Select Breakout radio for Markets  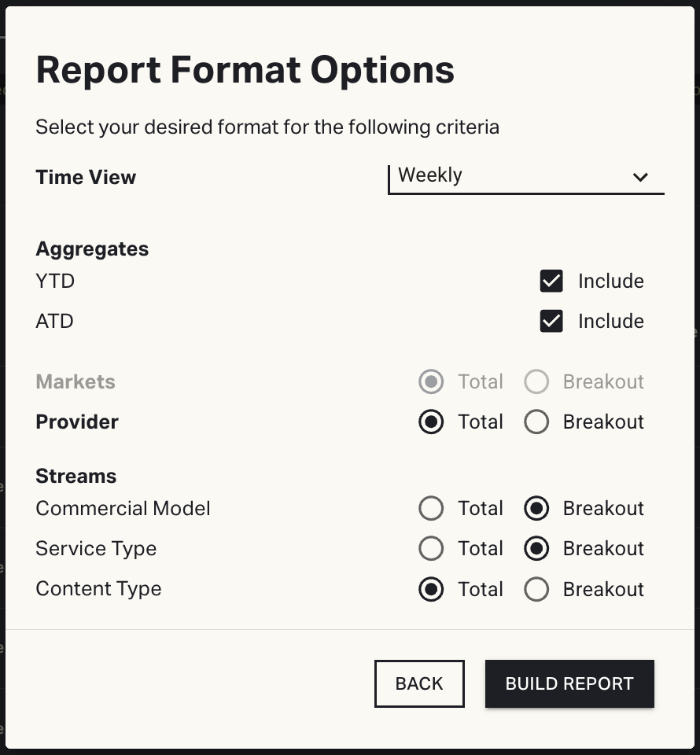point(536,382)
